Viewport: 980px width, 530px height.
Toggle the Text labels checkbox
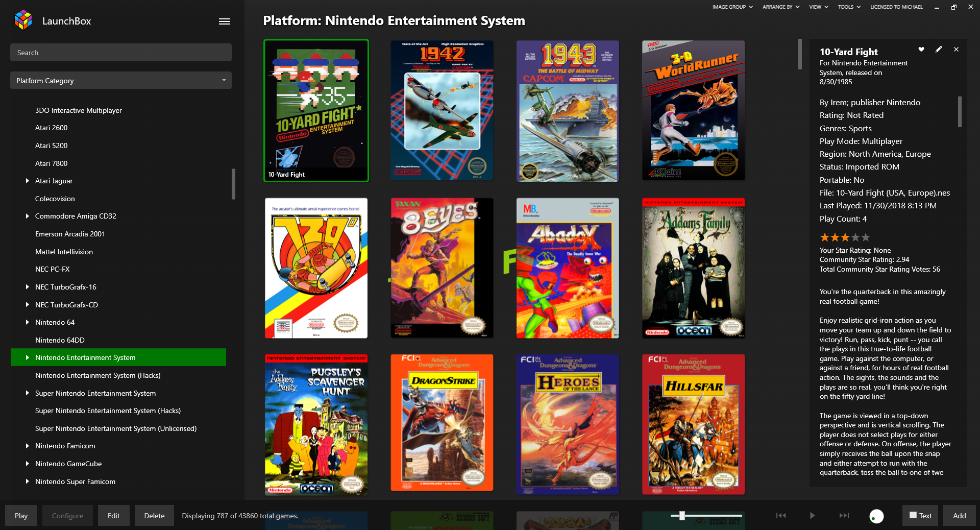913,515
